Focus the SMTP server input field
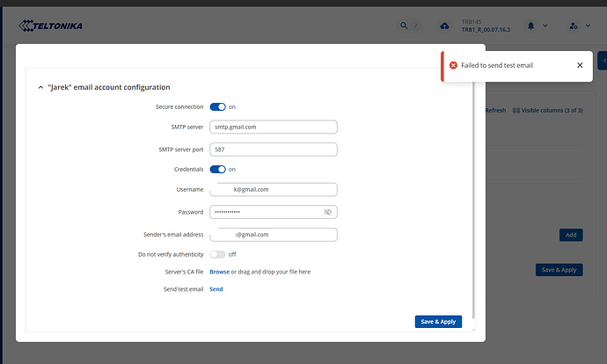 tap(274, 127)
